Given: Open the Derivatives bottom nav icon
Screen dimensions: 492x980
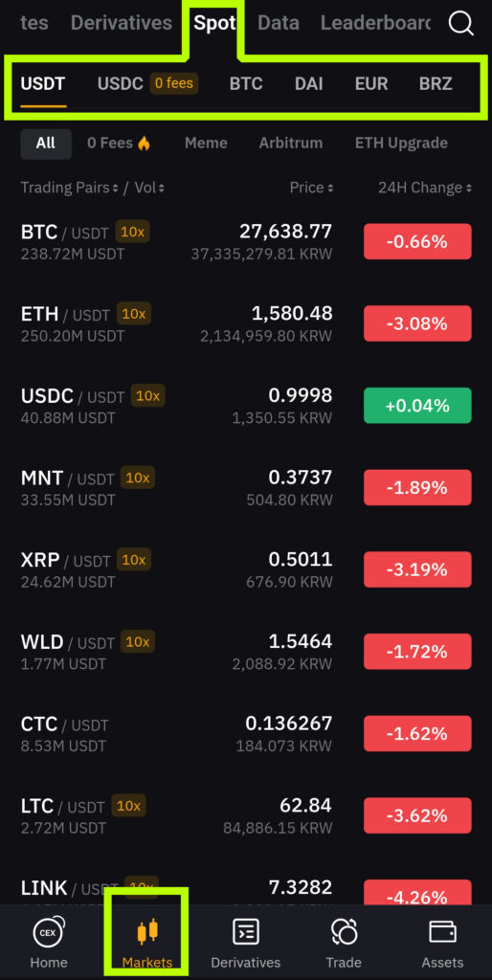Looking at the screenshot, I should click(x=246, y=932).
